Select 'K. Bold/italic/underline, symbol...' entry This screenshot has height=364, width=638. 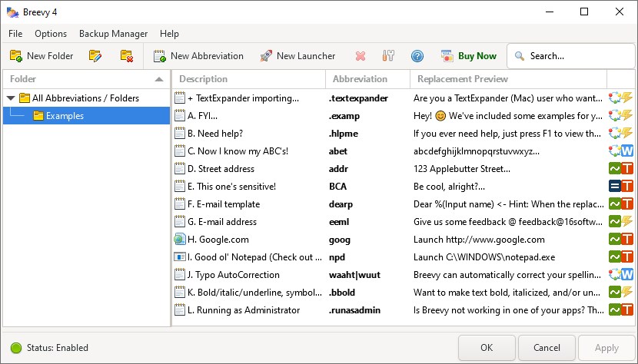[254, 293]
